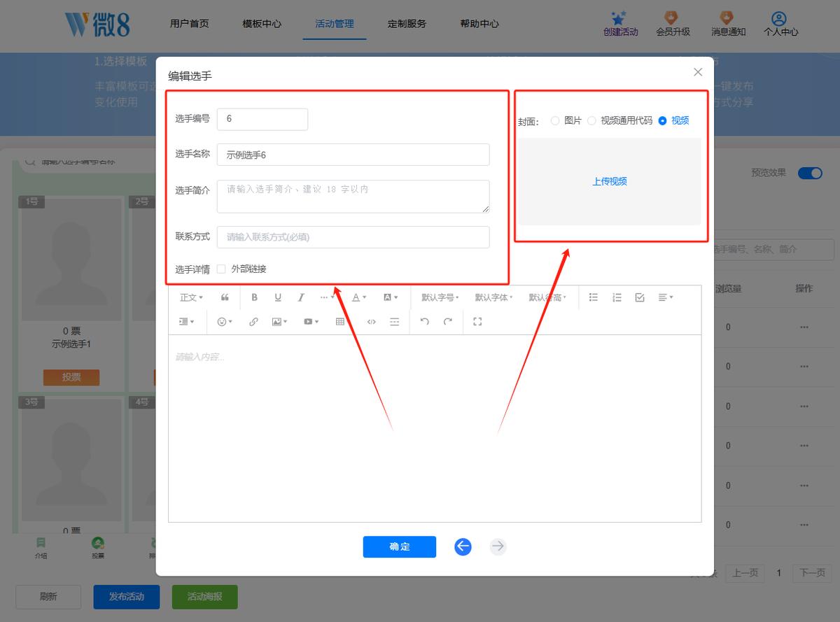
Task: Toggle bold formatting in the editor
Action: [x=254, y=297]
